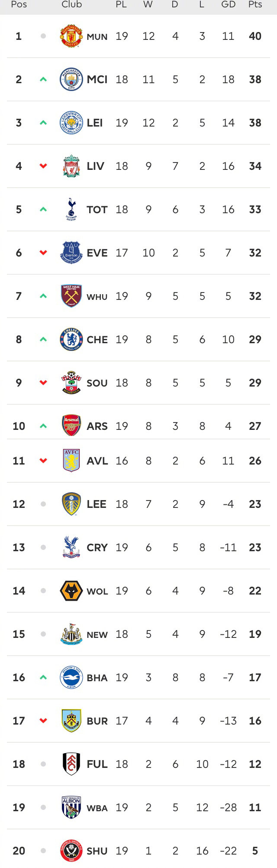Image resolution: width=277 pixels, height=868 pixels.
Task: Click the West Ham United crest
Action: point(71,296)
